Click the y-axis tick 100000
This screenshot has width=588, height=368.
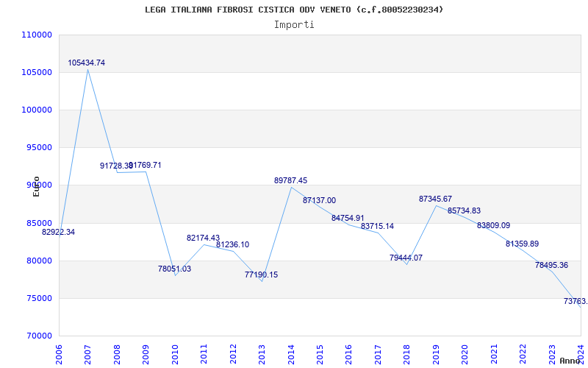point(36,110)
